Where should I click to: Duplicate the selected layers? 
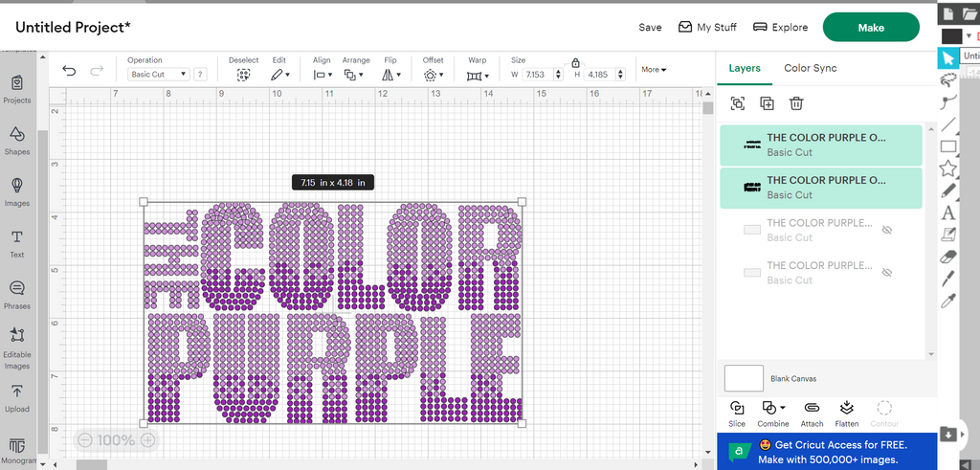[x=767, y=103]
